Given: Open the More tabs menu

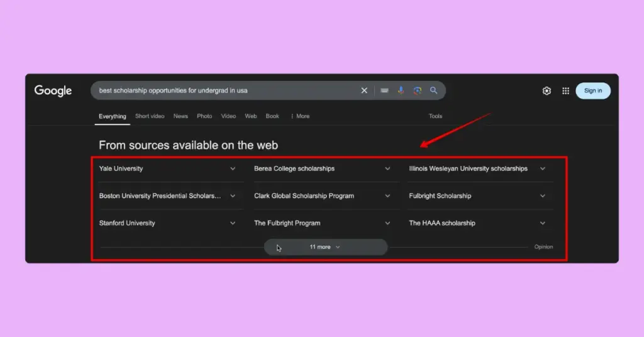Looking at the screenshot, I should click(300, 116).
